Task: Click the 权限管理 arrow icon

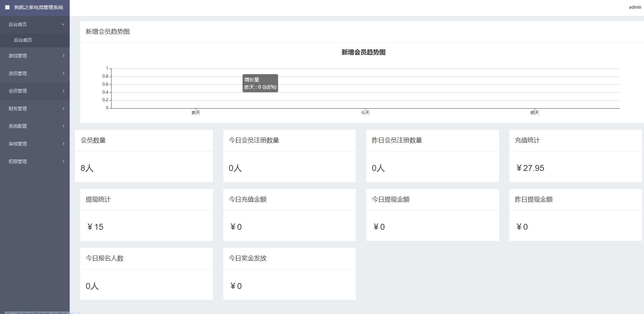Action: (x=63, y=162)
